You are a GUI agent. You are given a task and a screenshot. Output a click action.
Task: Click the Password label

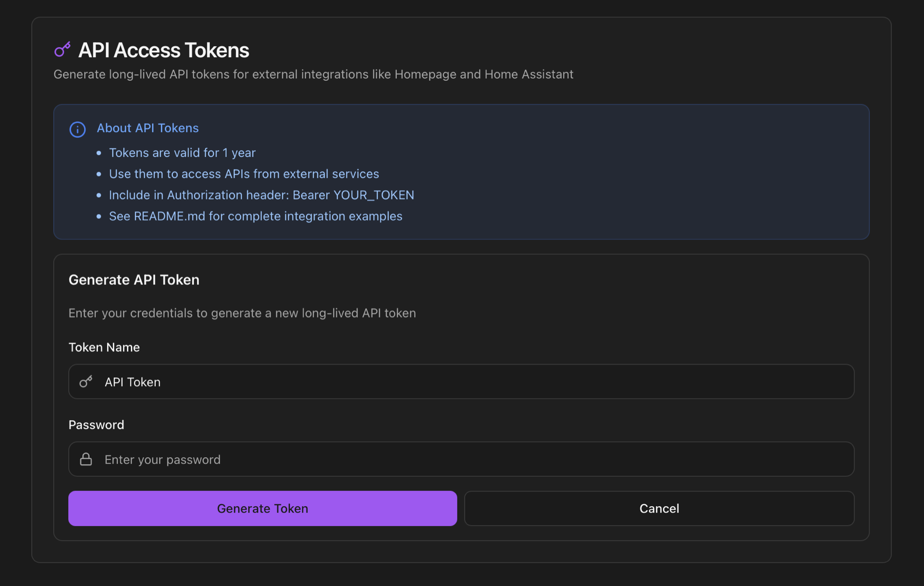click(x=96, y=425)
